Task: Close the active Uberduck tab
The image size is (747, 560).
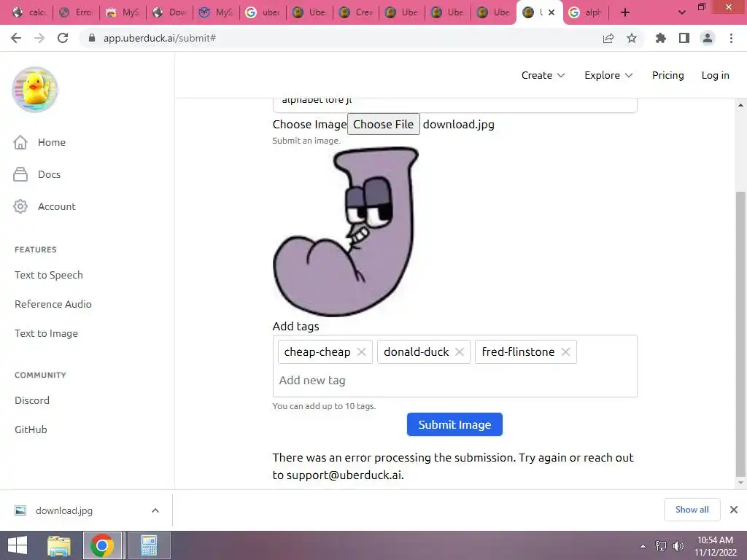Action: pos(551,12)
